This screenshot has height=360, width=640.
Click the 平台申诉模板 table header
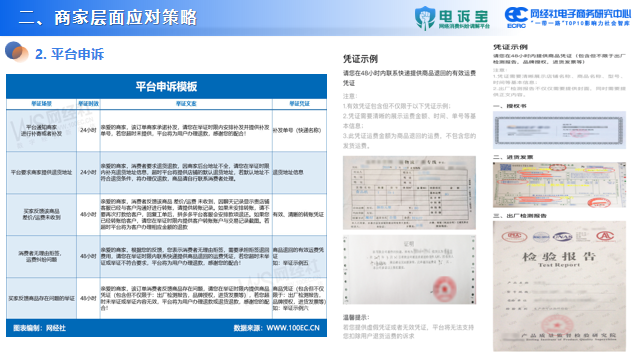[x=167, y=87]
